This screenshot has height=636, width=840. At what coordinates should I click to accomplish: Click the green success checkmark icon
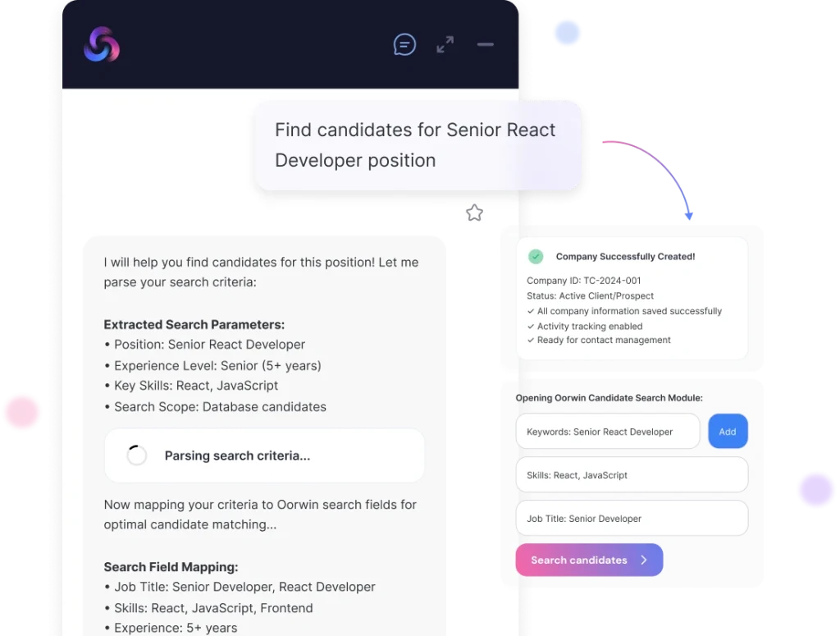[x=536, y=257]
